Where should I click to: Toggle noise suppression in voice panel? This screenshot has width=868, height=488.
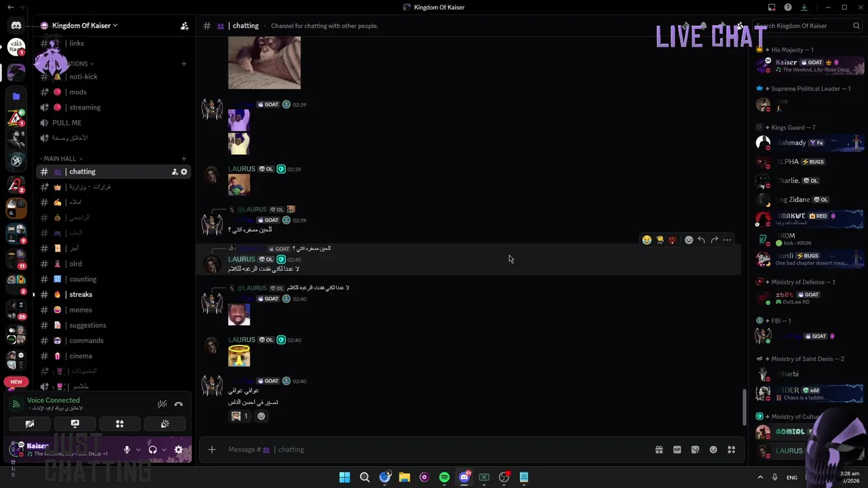tap(162, 404)
